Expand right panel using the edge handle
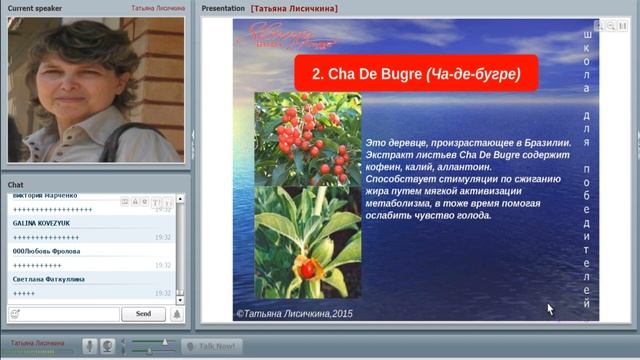640x360 pixels. click(x=638, y=145)
